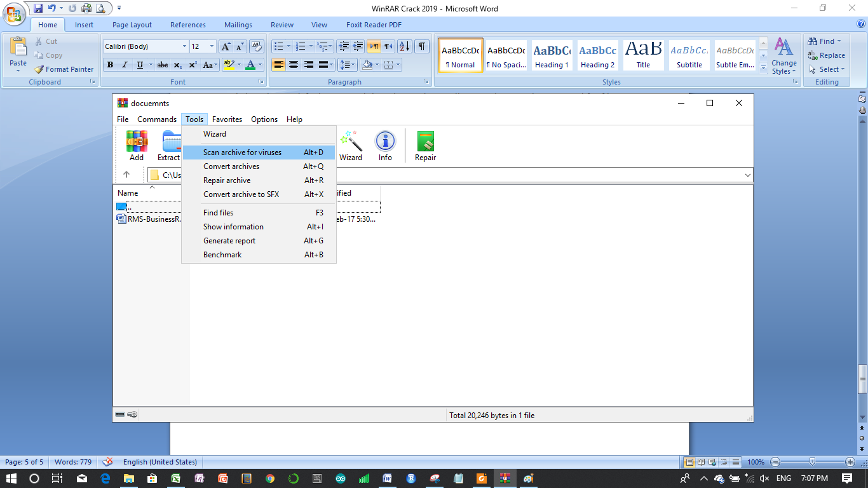
Task: Toggle Show/Hide paragraph marks
Action: [422, 46]
